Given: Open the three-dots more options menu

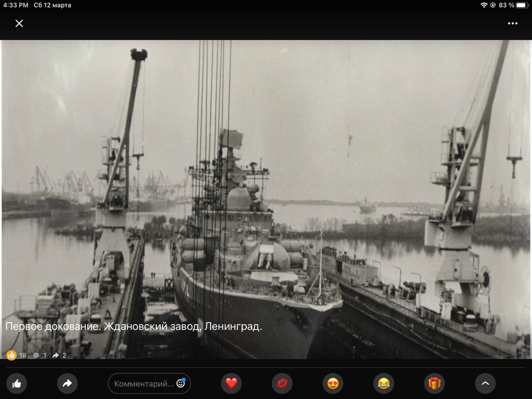Looking at the screenshot, I should 512,23.
